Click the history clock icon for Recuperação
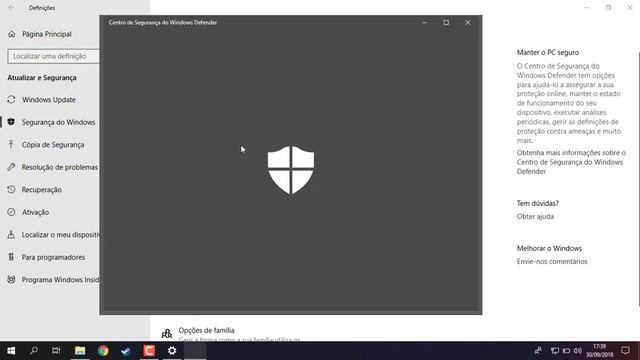The image size is (640, 360). (11, 189)
